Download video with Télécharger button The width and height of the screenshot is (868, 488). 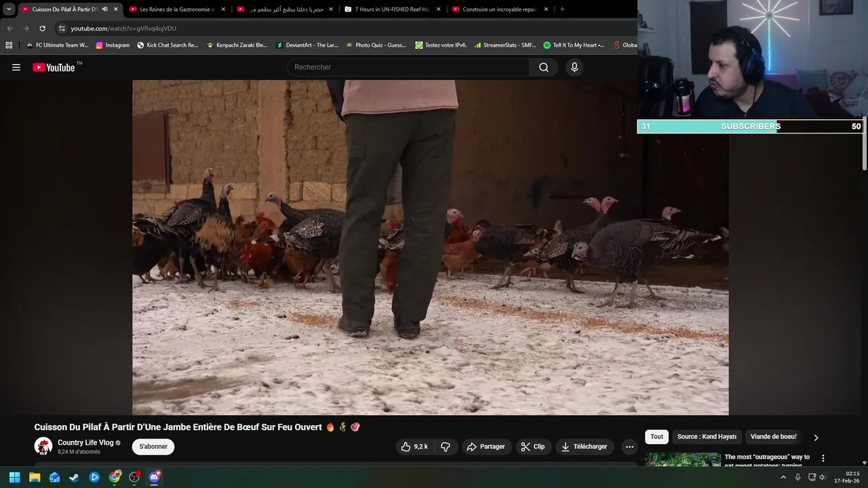click(x=585, y=447)
